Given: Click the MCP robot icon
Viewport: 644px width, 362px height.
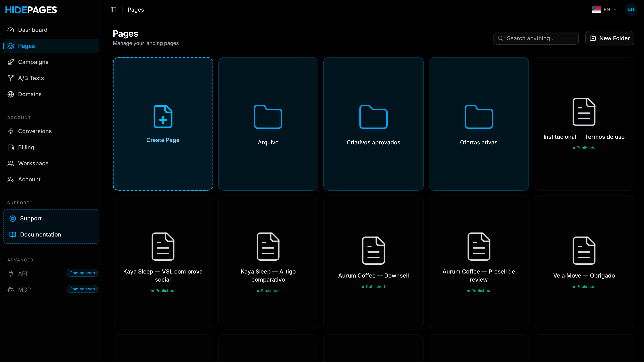Looking at the screenshot, I should (10, 290).
